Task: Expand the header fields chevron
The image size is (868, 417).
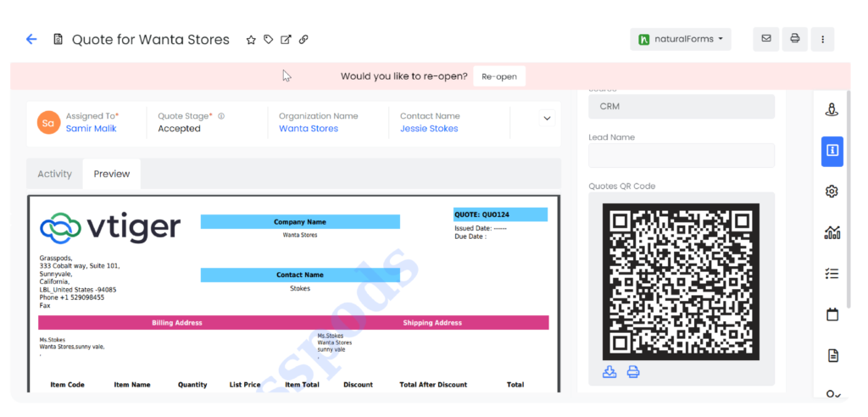Action: tap(547, 118)
